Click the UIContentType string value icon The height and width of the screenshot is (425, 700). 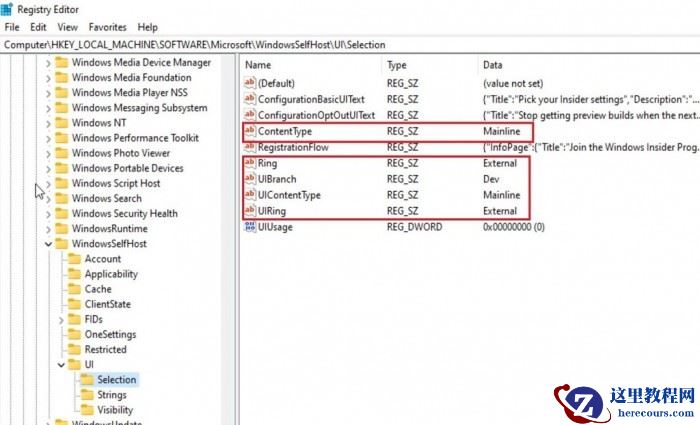tap(250, 195)
